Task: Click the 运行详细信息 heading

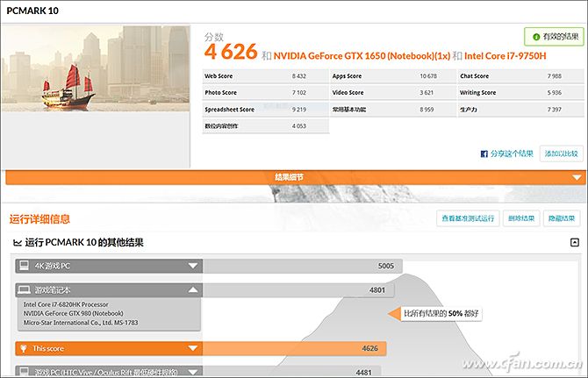Action: (x=39, y=219)
